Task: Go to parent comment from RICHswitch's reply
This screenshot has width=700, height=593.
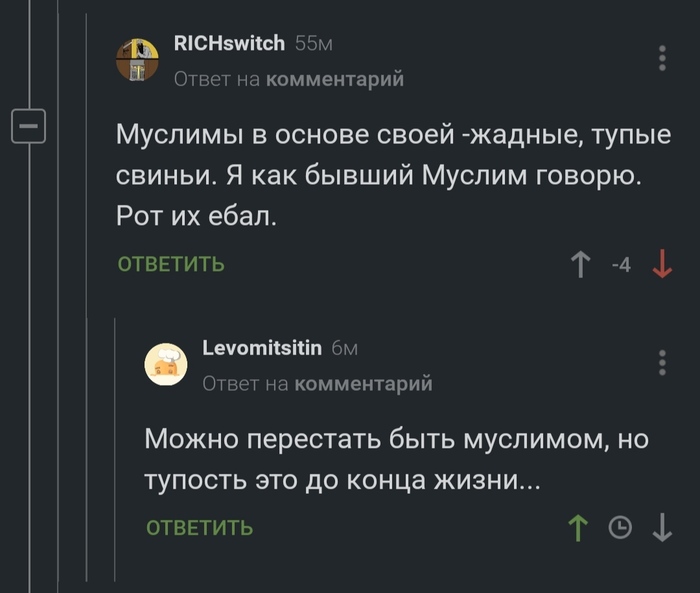Action: pyautogui.click(x=334, y=79)
